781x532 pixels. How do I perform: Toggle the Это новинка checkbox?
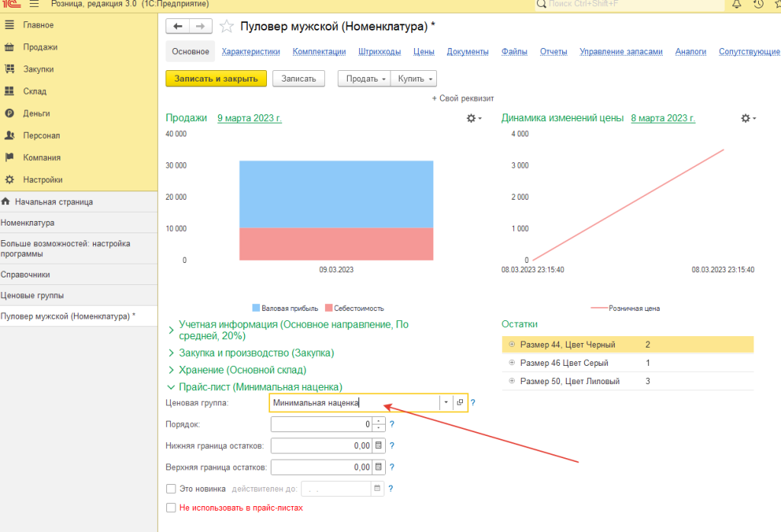point(171,489)
